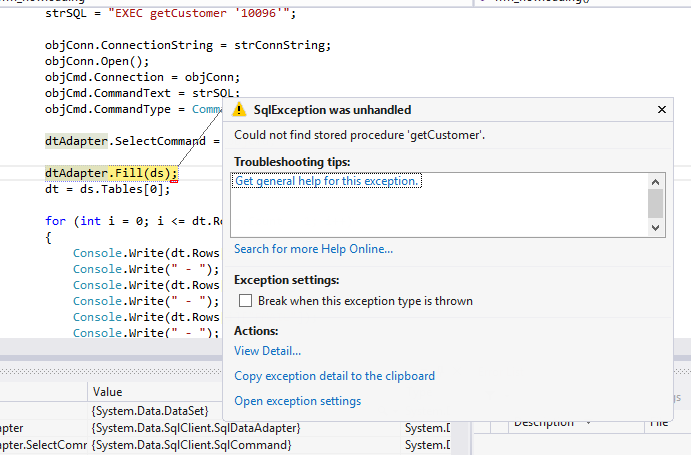691x455 pixels.
Task: Click the warning icon in the exception dialog
Action: tap(240, 110)
